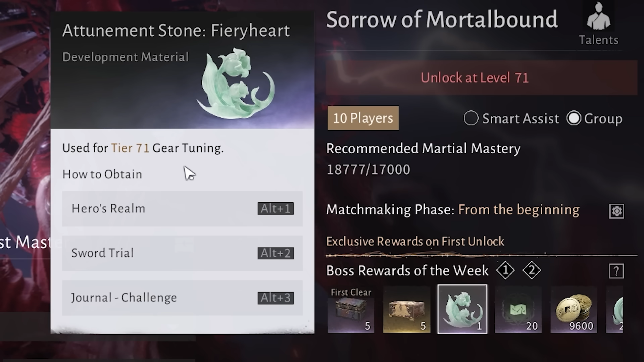Select the gold coins reward 9600
The image size is (644, 362).
click(574, 309)
